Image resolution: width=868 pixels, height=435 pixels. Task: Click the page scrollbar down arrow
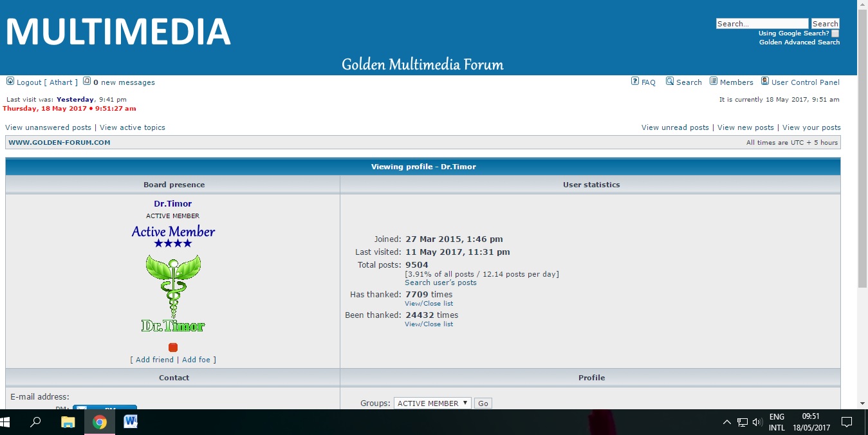(x=862, y=403)
